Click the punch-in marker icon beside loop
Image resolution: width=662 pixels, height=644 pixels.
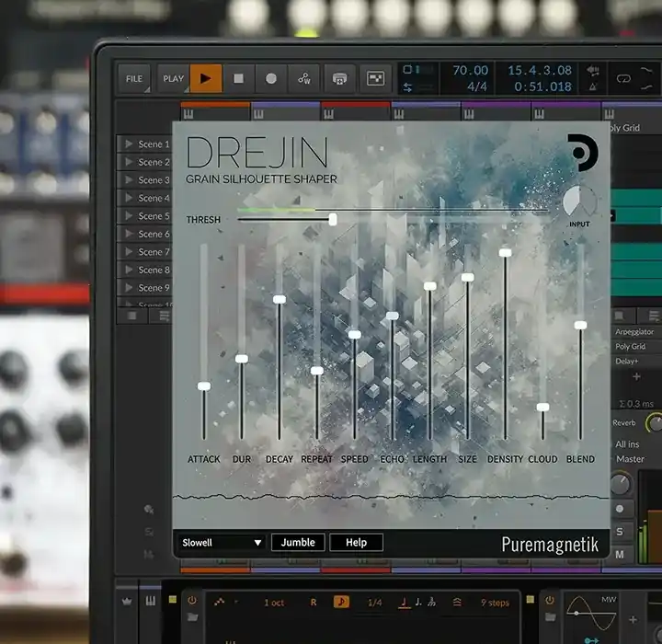(x=646, y=70)
